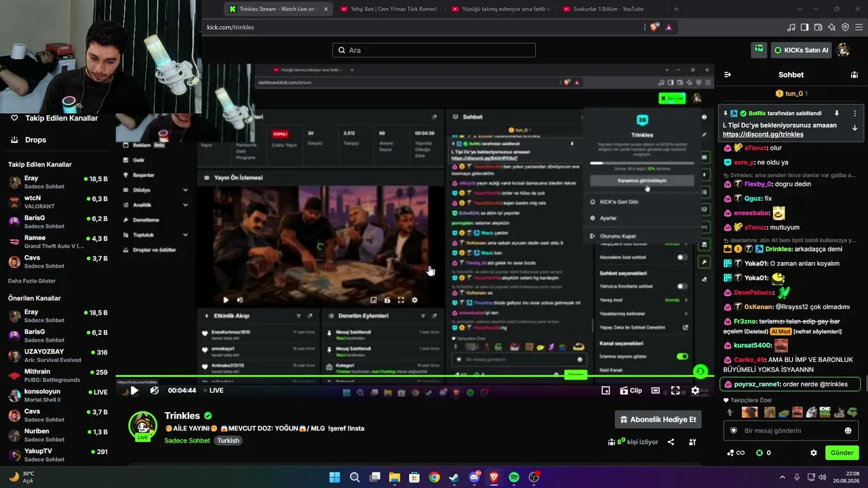Expand the pinned message chevron
This screenshot has height=488, width=868.
[x=854, y=128]
